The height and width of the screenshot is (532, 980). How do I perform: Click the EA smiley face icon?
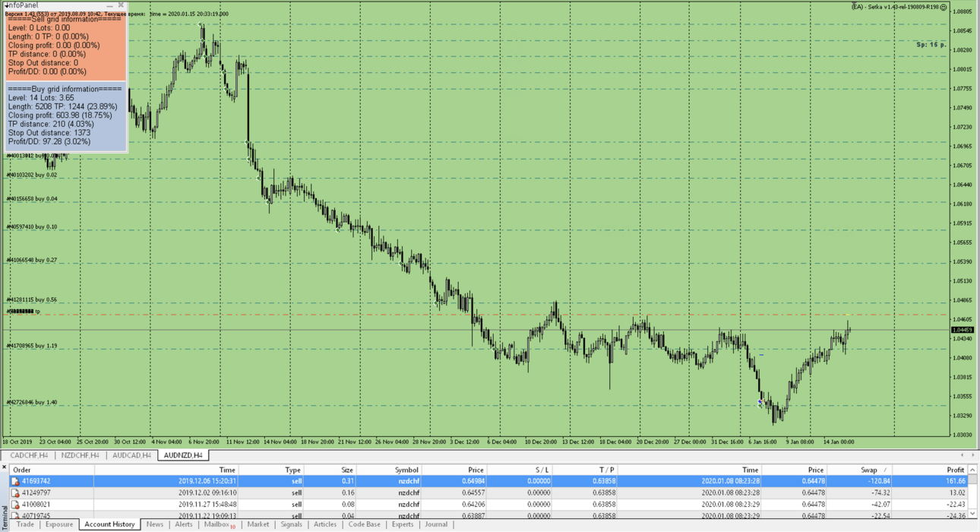pyautogui.click(x=944, y=7)
